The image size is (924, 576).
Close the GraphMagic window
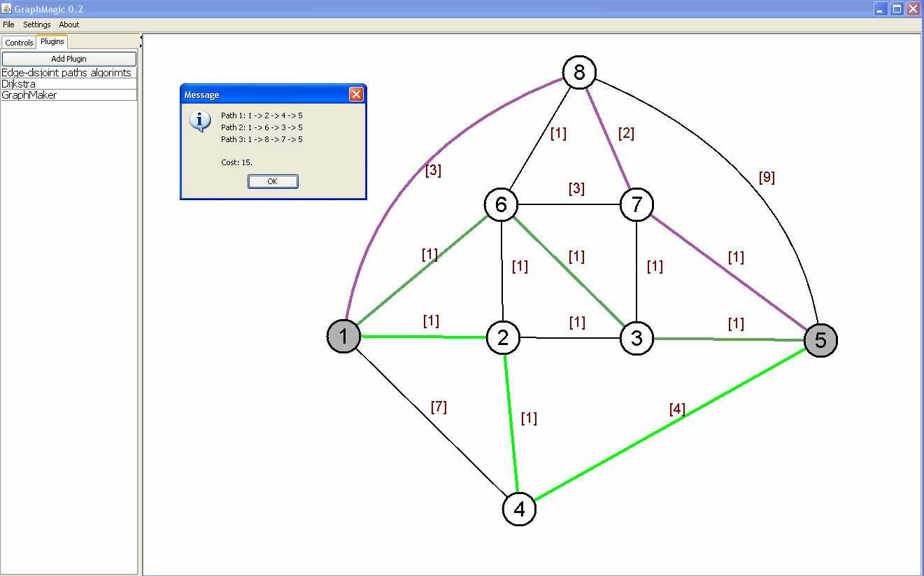[x=913, y=9]
